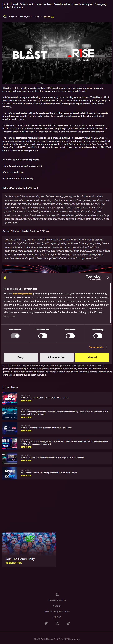
Task: Enable the Preferences cookies toggle
Action: [43, 336]
